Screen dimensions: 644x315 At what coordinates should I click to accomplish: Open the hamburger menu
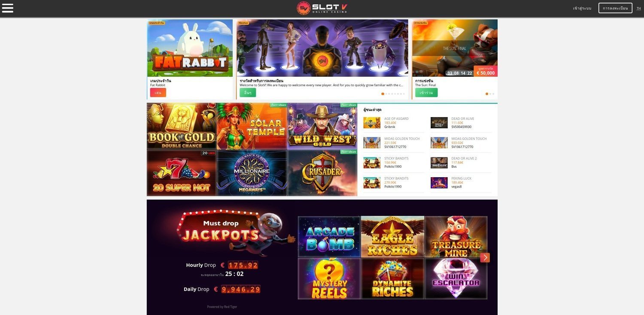(8, 8)
